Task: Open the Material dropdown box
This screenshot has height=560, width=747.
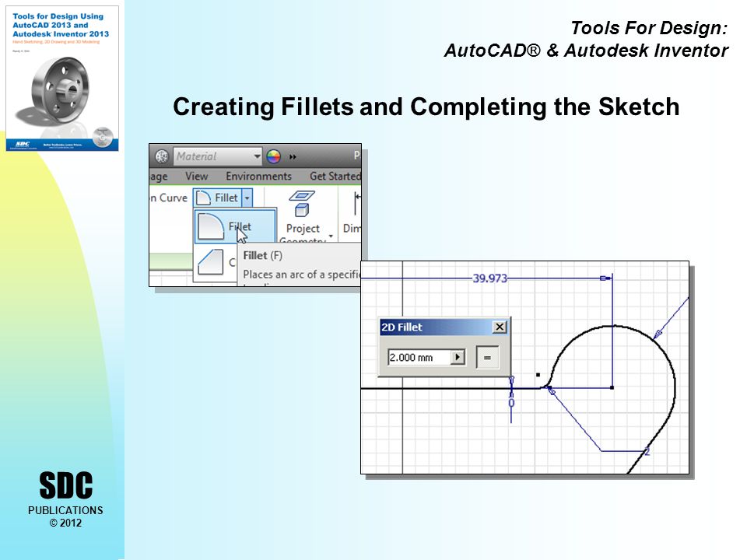Action: 218,156
